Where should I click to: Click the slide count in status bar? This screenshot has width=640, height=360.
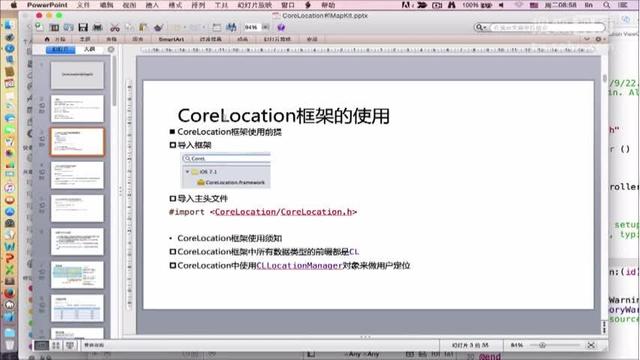[x=470, y=345]
